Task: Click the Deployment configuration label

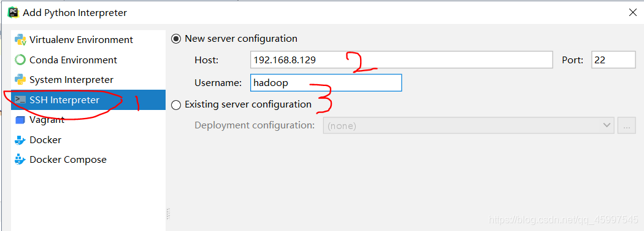Action: (x=255, y=125)
